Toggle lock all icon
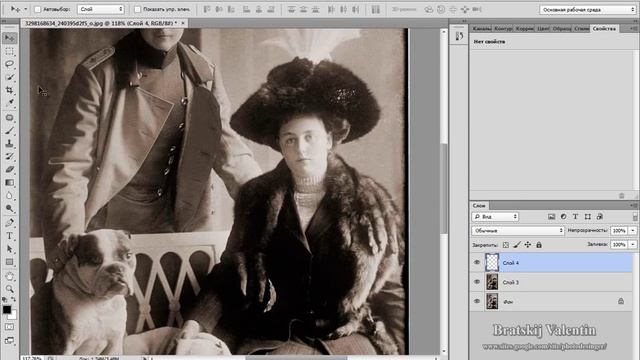The height and width of the screenshot is (360, 640). [x=539, y=245]
